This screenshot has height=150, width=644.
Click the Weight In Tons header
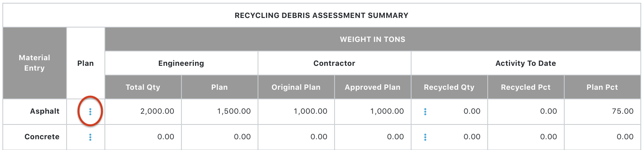click(372, 39)
